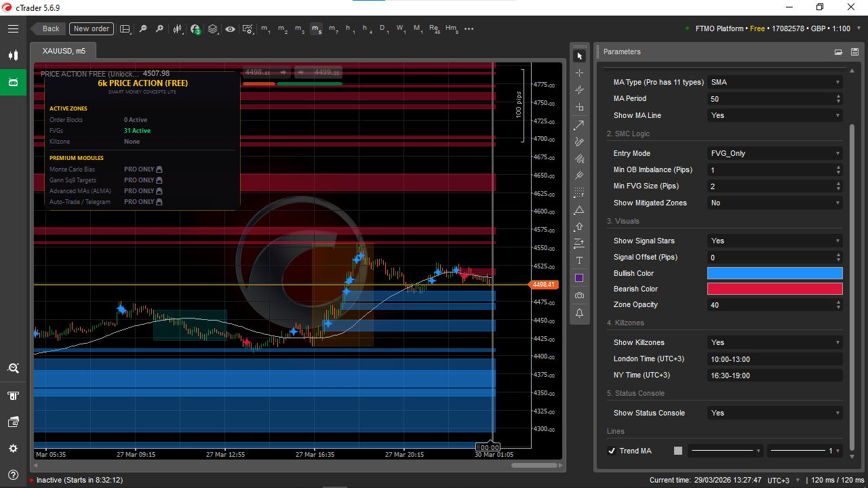This screenshot has width=868, height=488.
Task: Select the XAUUSD, m5 chart tab
Action: click(64, 51)
